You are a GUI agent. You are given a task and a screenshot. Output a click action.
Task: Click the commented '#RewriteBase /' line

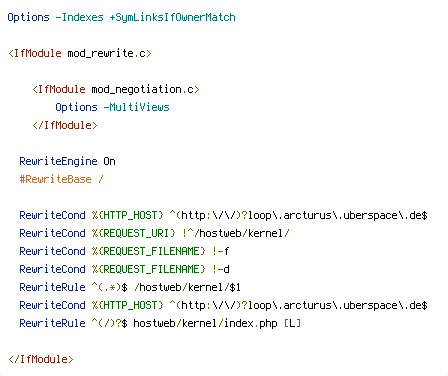[61, 179]
